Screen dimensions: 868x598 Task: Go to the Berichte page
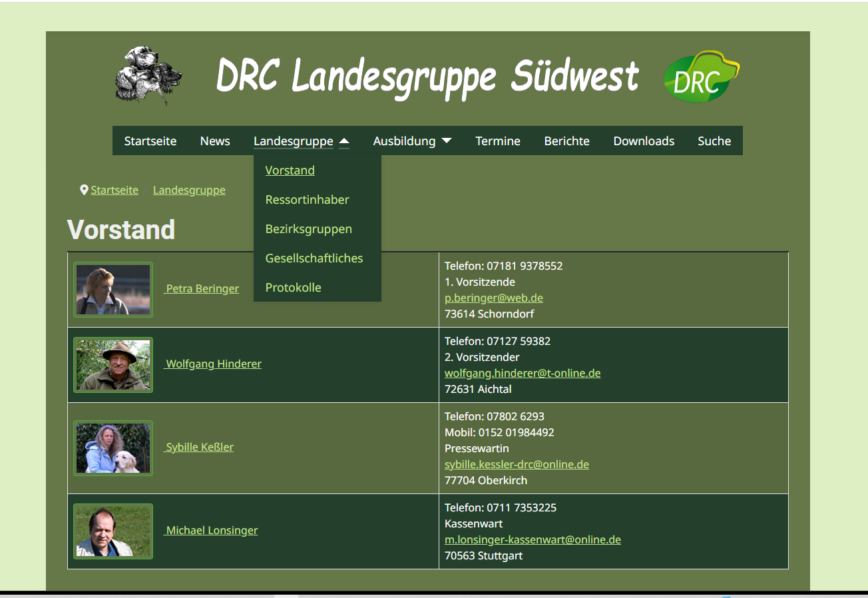(x=567, y=141)
